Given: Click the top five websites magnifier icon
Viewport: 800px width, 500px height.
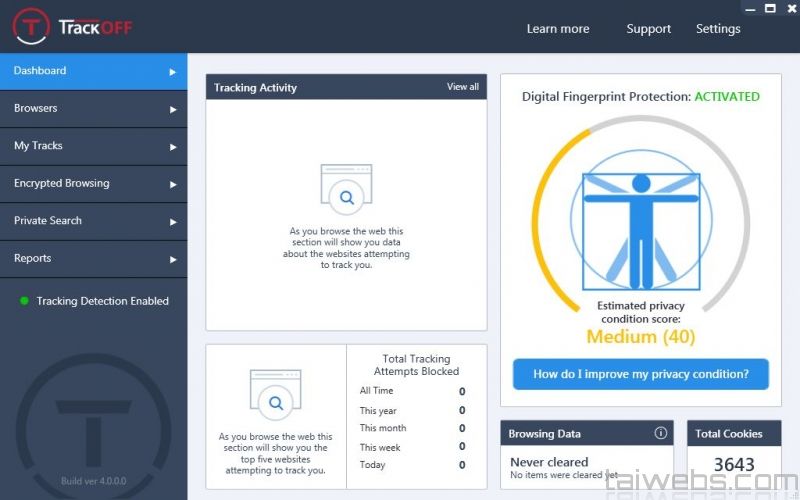Looking at the screenshot, I should [x=274, y=398].
